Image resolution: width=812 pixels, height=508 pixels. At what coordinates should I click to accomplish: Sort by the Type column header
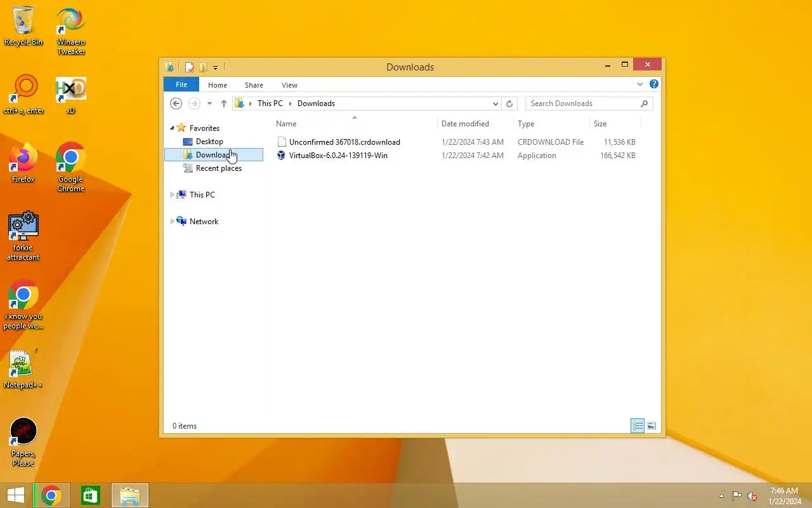(x=551, y=124)
